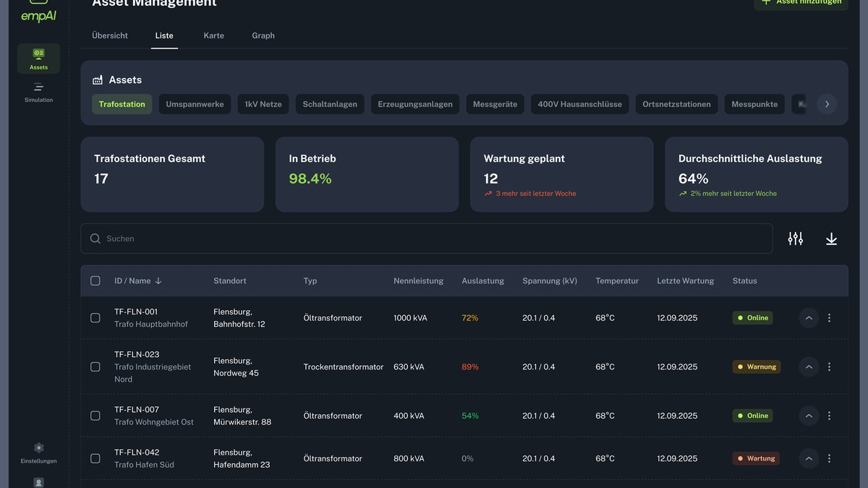The image size is (868, 488).
Task: Select the Umspannwerke category chip
Action: (195, 104)
